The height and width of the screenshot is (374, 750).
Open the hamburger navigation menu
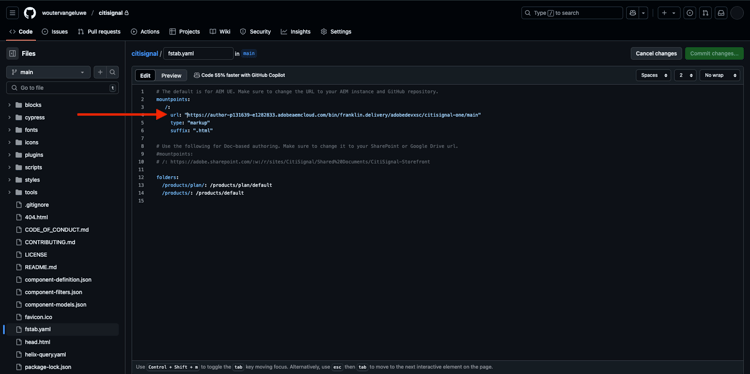coord(12,13)
